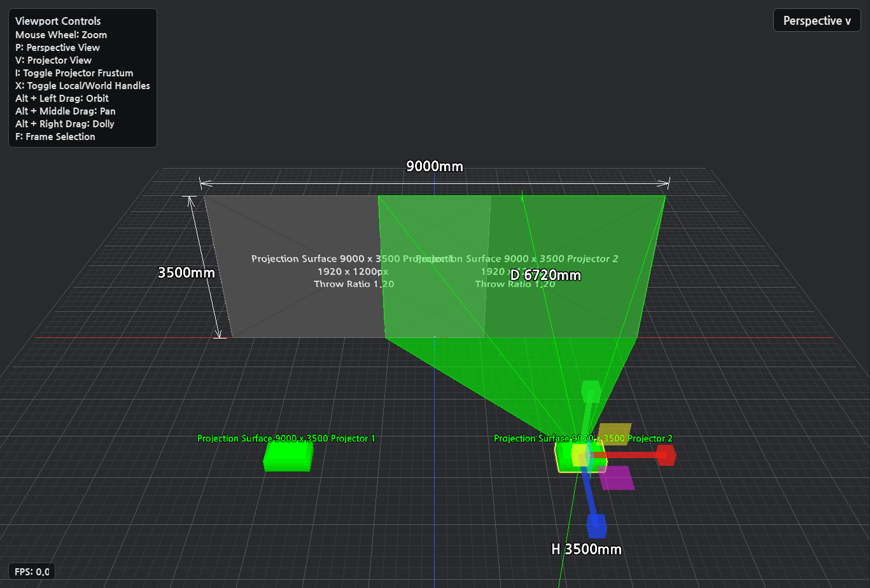Click the 9000mm width dimension label

point(435,167)
